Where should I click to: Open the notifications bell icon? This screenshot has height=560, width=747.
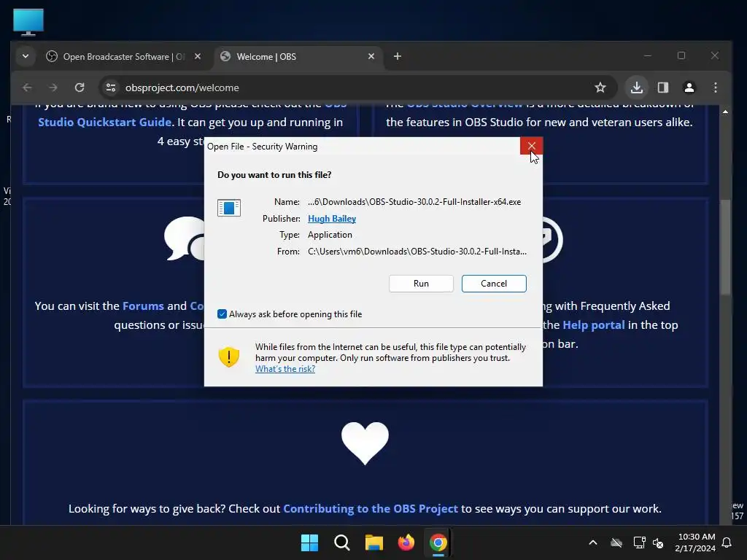click(x=727, y=542)
